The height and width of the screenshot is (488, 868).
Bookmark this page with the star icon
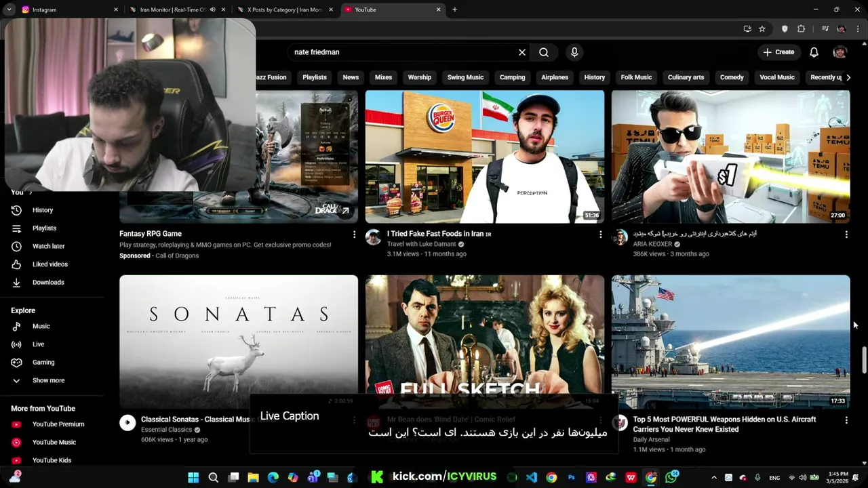pyautogui.click(x=762, y=29)
